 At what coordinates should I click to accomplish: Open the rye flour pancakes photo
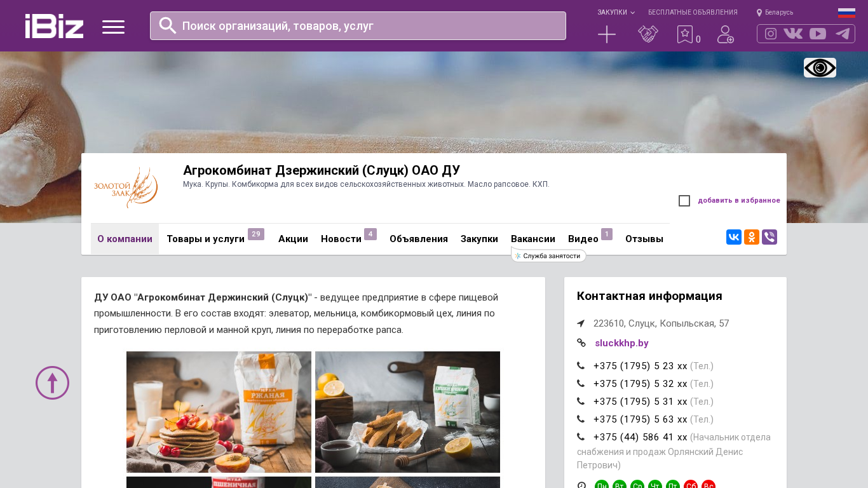click(x=219, y=412)
